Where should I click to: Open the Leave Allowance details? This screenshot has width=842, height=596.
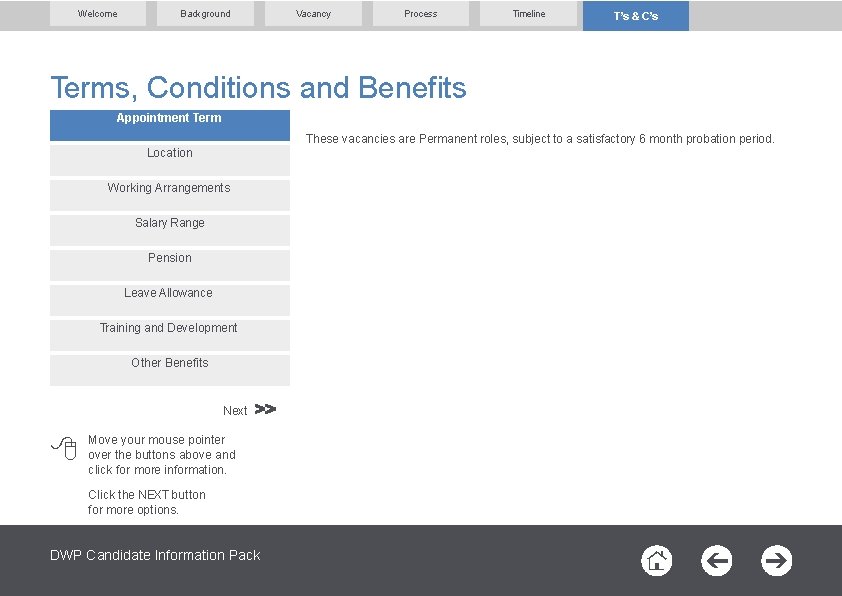[169, 299]
